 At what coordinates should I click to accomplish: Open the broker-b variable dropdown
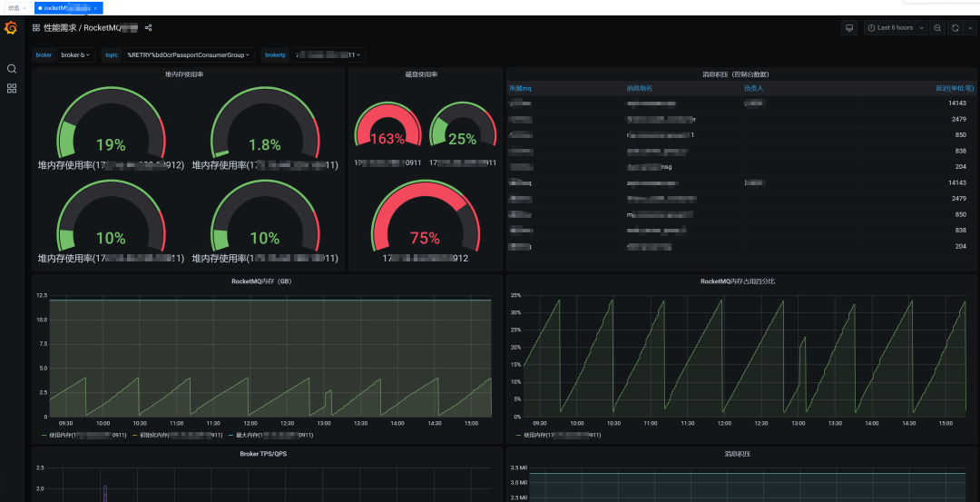pos(75,55)
